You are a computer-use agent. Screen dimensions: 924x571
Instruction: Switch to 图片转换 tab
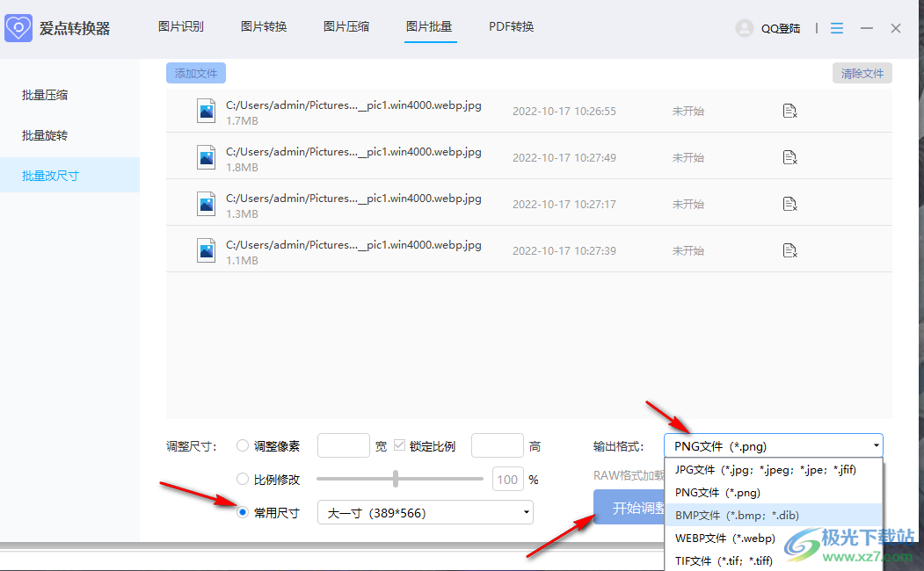click(264, 26)
